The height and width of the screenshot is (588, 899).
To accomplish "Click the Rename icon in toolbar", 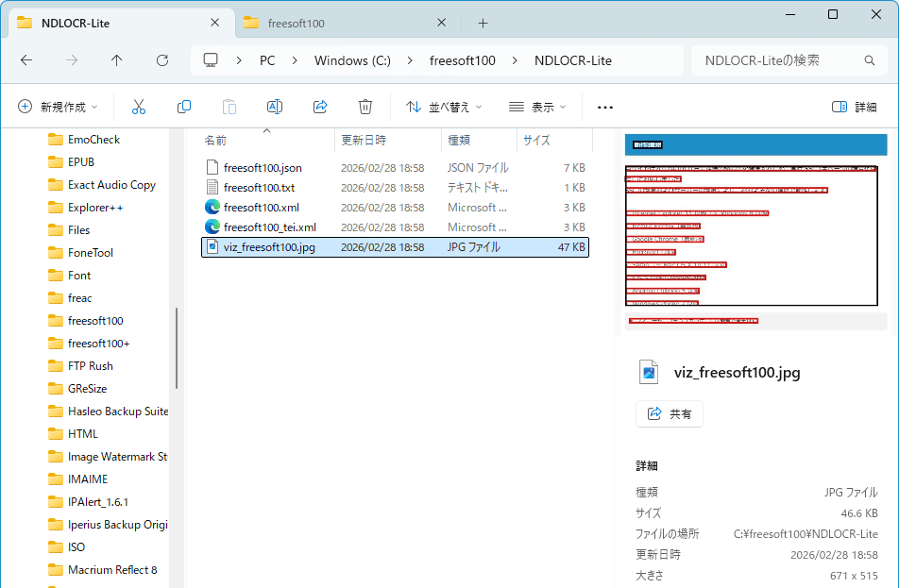I will click(275, 107).
